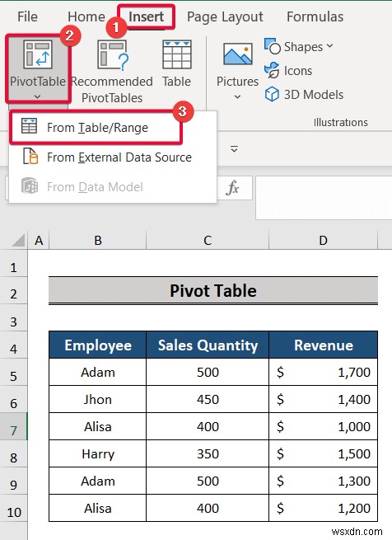Insert a Table from ribbon
The height and width of the screenshot is (540, 392).
point(176,64)
